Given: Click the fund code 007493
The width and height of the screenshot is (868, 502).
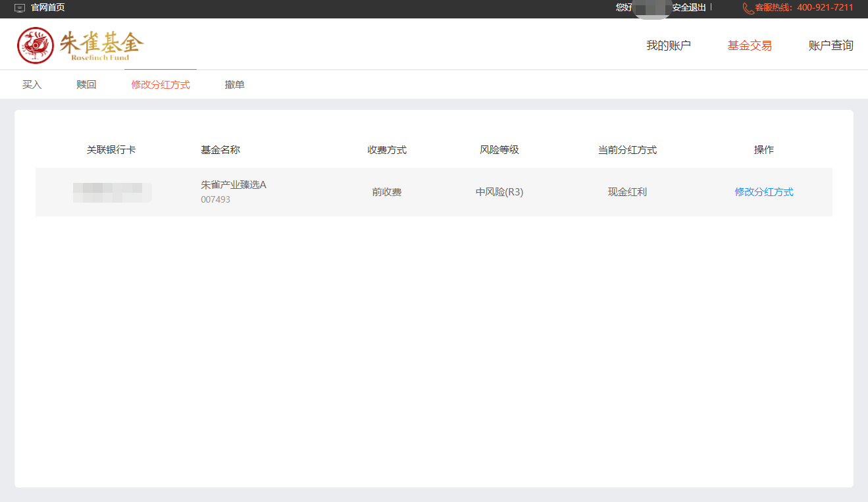Looking at the screenshot, I should pos(216,199).
